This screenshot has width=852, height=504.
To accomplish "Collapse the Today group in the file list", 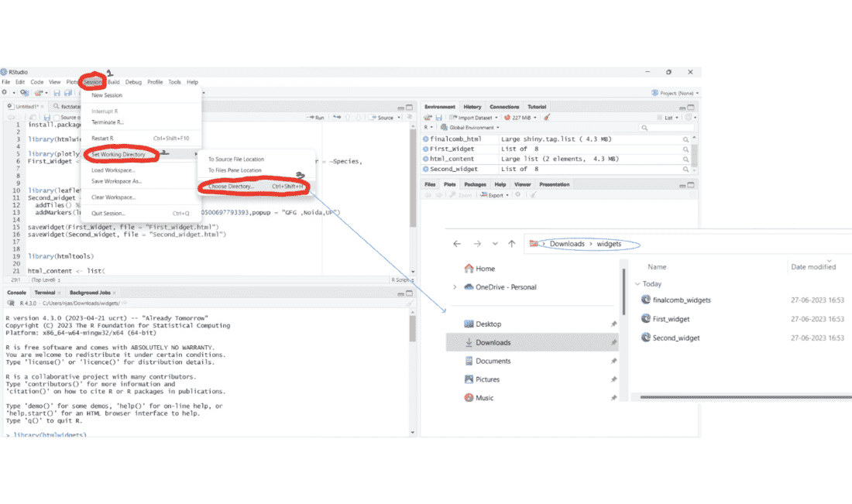I will (637, 284).
